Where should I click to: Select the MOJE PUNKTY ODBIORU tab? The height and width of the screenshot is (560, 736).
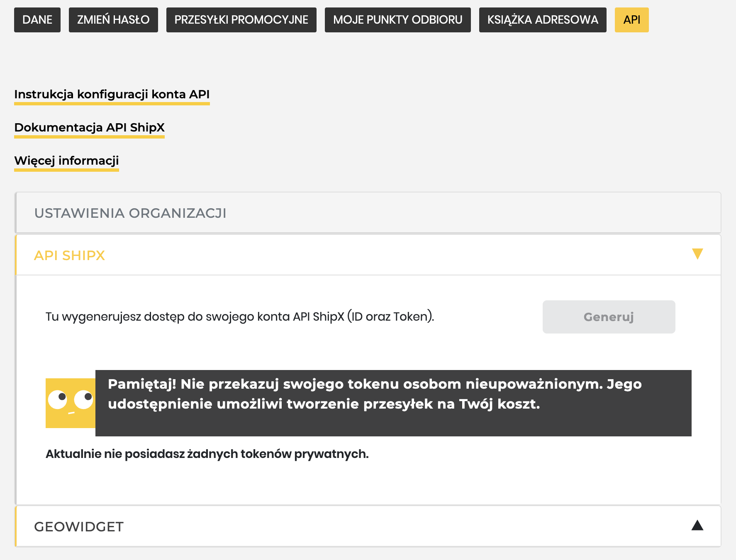[397, 20]
